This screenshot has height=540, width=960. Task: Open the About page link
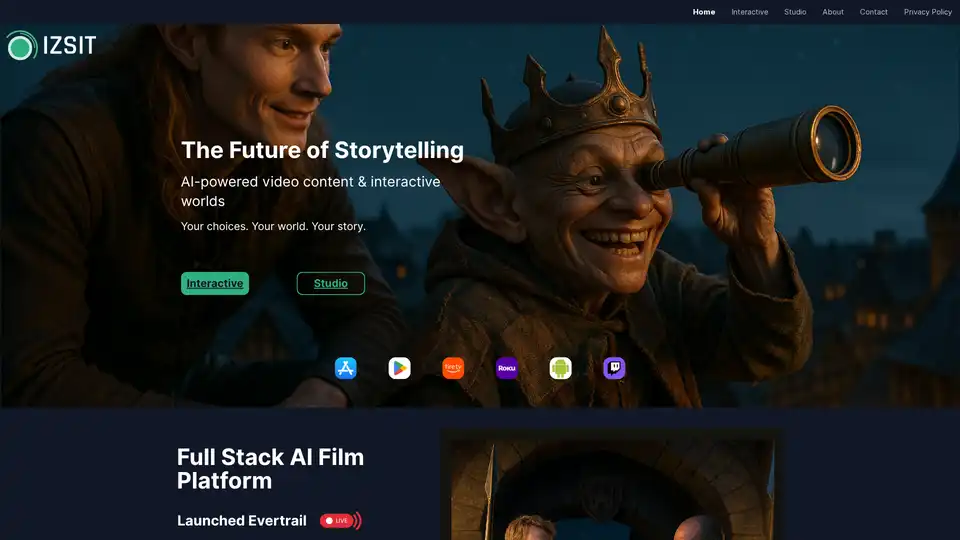833,12
